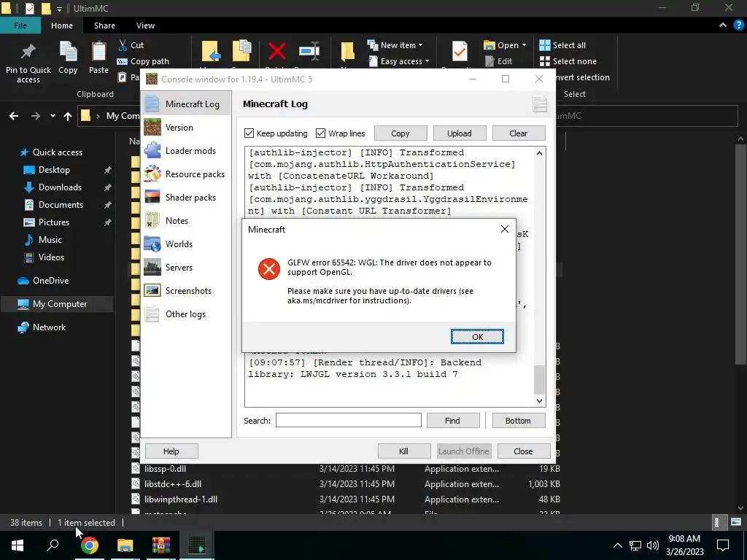Open WinRAR from the taskbar
Image resolution: width=747 pixels, height=560 pixels.
[x=161, y=545]
